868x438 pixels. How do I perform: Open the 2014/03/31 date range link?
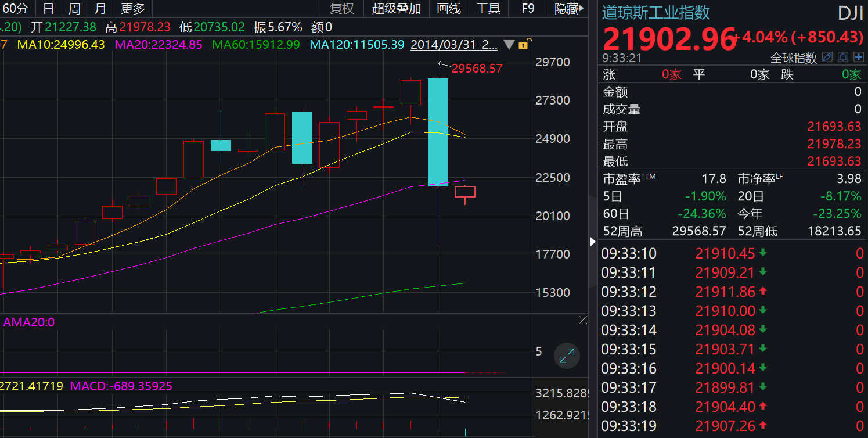tap(455, 45)
